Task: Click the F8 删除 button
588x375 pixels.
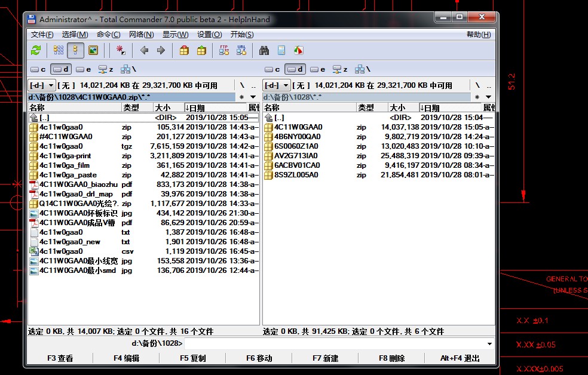Action: coord(392,358)
